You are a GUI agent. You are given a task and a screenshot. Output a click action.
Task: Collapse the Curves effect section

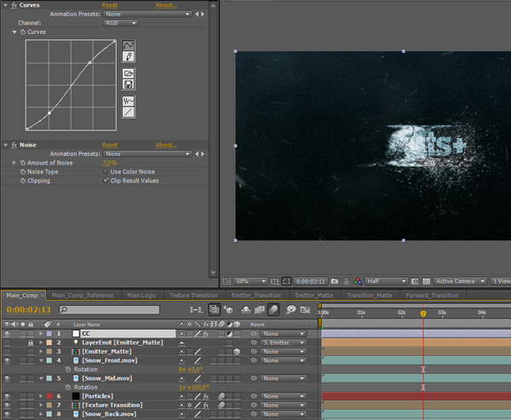5,5
